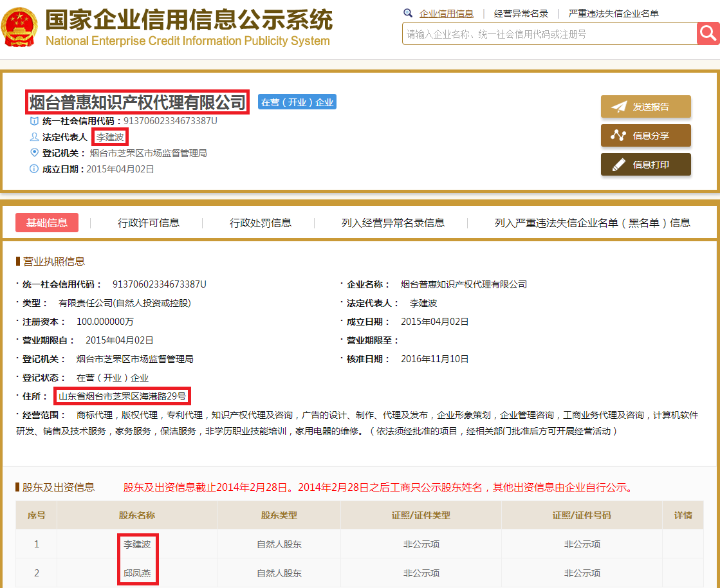Click the share nodes icon on 信息分享
Screen dimensions: 720x588
click(x=618, y=135)
